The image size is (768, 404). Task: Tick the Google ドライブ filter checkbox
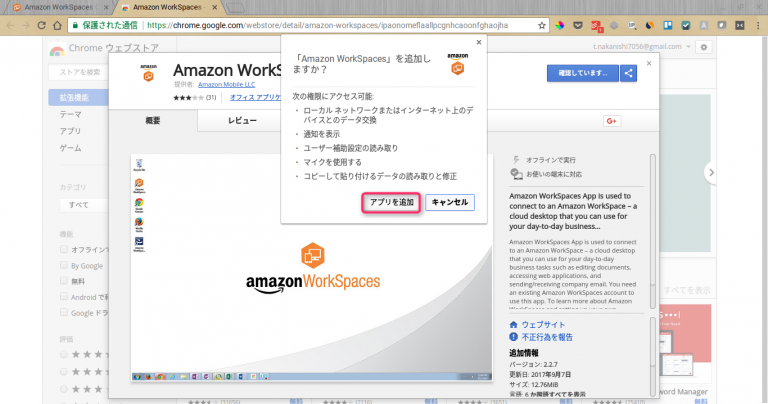tap(64, 312)
